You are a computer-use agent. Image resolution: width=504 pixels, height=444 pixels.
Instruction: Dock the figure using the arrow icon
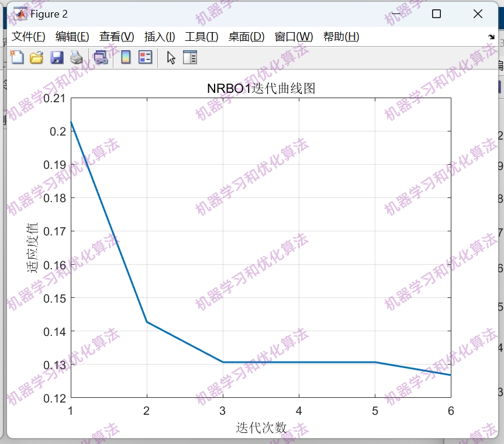pyautogui.click(x=491, y=37)
